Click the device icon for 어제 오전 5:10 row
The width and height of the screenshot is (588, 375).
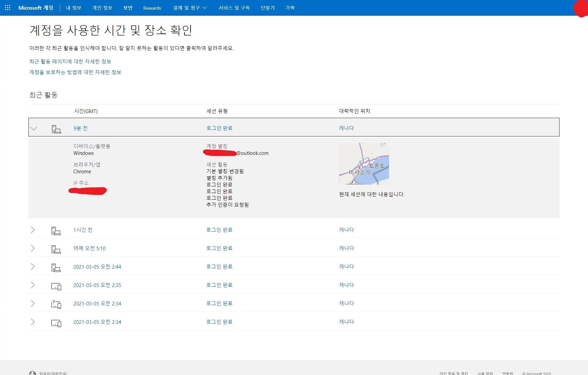56,249
